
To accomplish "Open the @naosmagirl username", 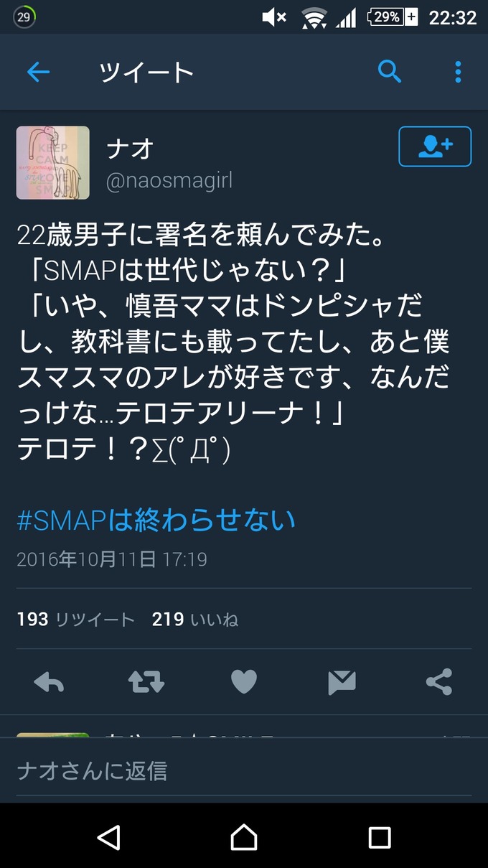I will (x=169, y=181).
